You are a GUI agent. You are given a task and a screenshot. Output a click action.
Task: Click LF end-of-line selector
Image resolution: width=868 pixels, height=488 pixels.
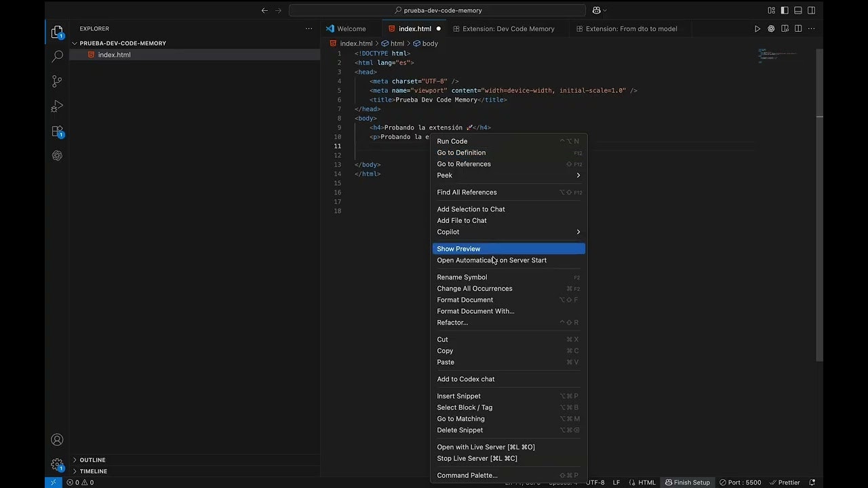click(616, 483)
